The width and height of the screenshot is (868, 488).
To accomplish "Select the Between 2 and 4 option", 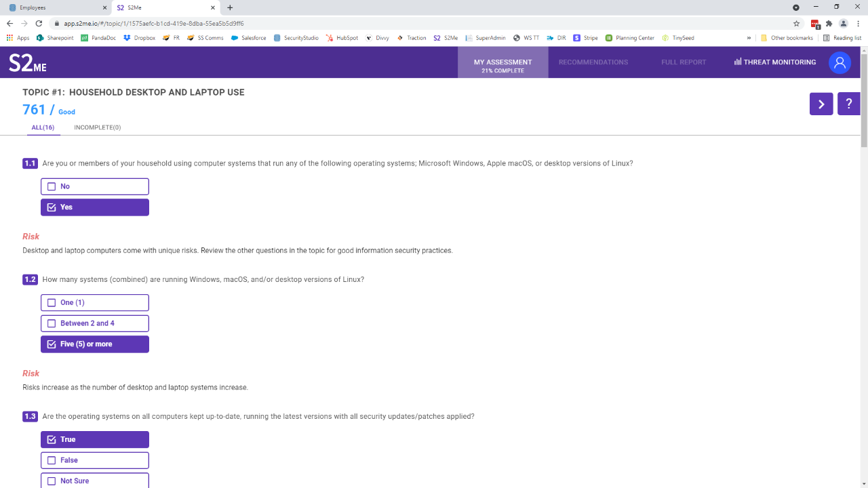I will (94, 323).
